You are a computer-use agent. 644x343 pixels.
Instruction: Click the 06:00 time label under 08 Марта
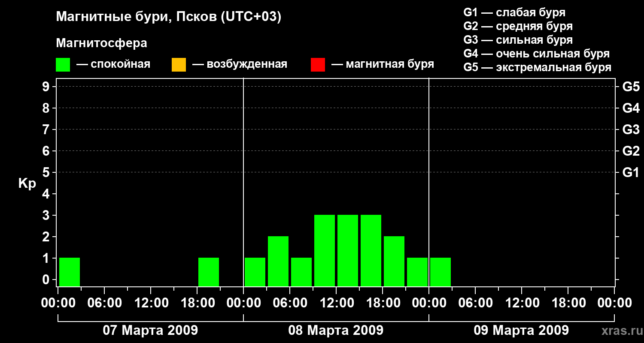[290, 303]
